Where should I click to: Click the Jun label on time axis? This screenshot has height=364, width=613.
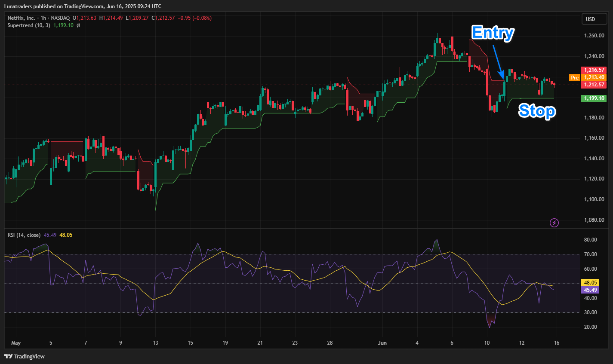click(x=382, y=343)
